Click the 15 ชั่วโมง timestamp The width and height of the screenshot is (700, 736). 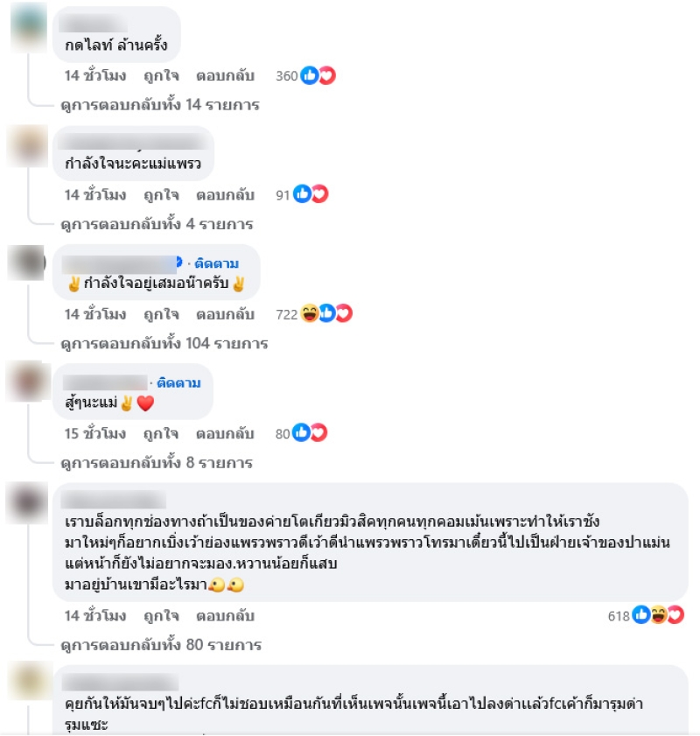pyautogui.click(x=95, y=433)
